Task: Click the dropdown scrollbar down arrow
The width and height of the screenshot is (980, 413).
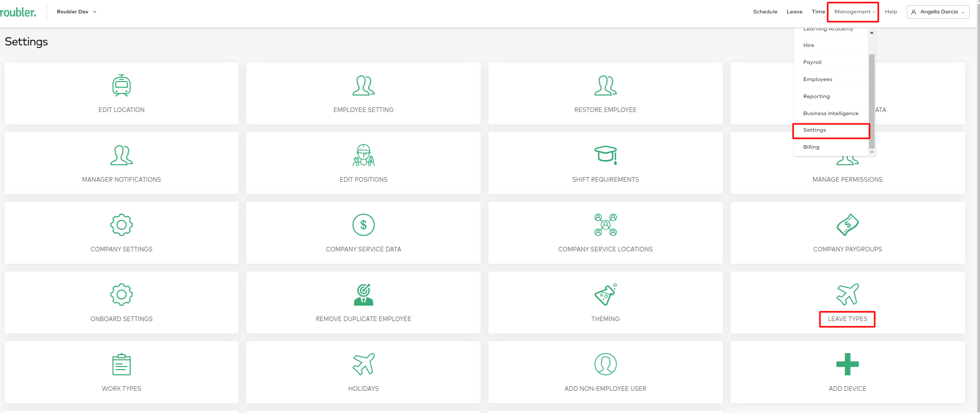Action: 872,152
